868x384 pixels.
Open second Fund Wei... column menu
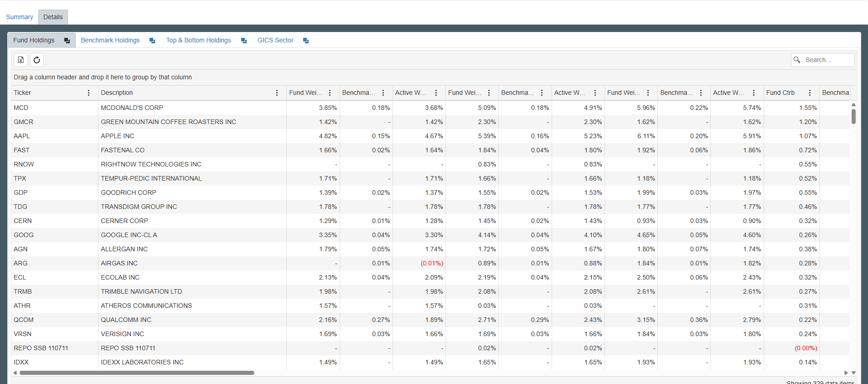[x=489, y=93]
